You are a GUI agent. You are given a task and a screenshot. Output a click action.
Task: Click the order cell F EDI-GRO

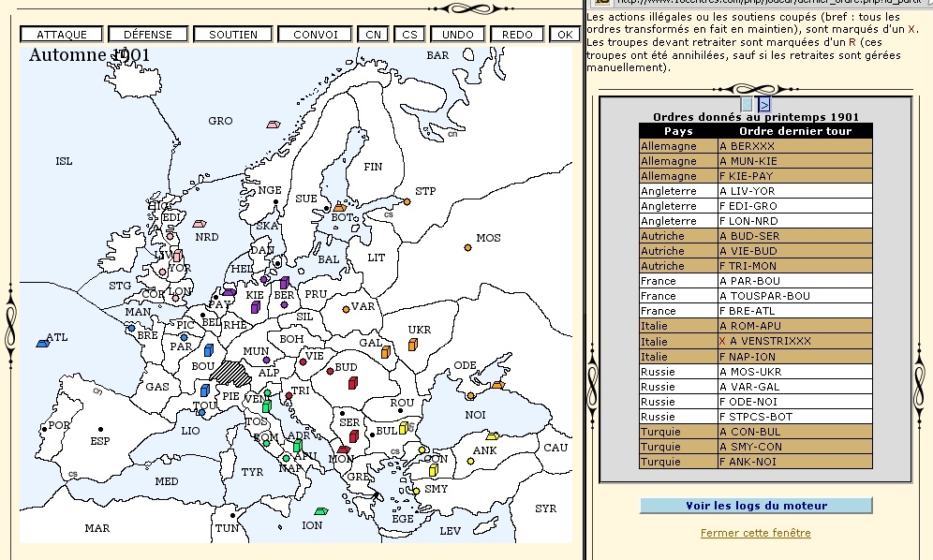tap(795, 206)
